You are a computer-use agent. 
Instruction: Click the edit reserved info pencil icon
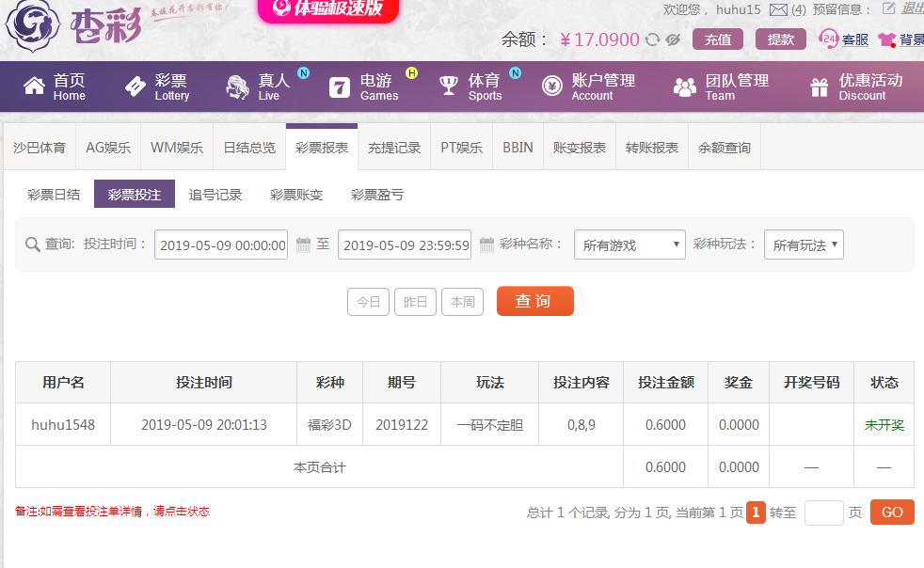(888, 8)
